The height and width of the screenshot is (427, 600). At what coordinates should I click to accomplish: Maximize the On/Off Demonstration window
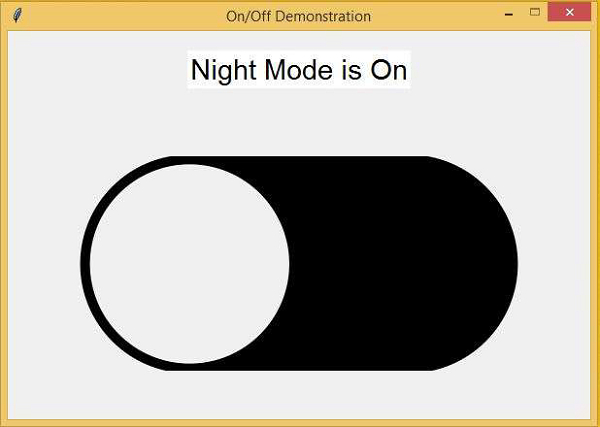click(535, 15)
